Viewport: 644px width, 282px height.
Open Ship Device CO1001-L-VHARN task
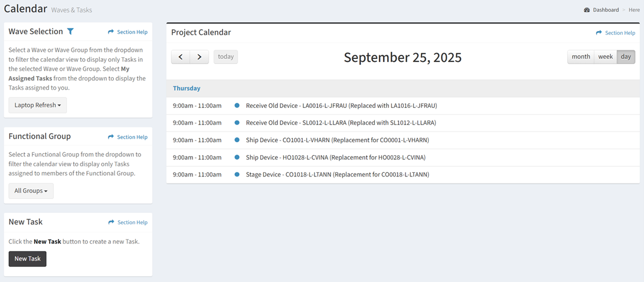click(337, 140)
